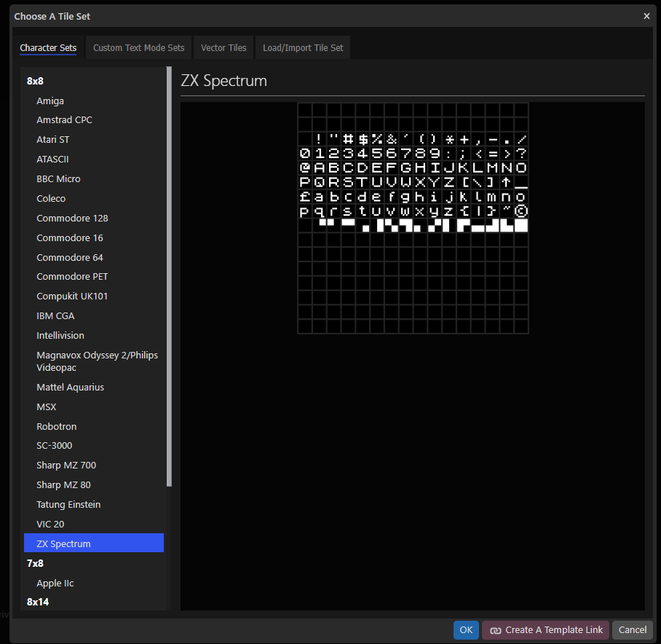Click the 7x8 group header

click(x=35, y=563)
